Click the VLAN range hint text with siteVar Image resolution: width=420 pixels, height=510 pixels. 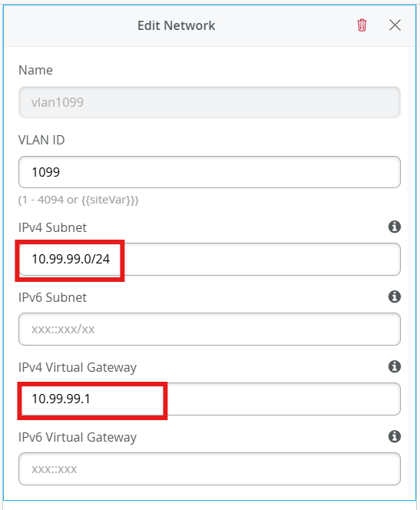pos(78,200)
